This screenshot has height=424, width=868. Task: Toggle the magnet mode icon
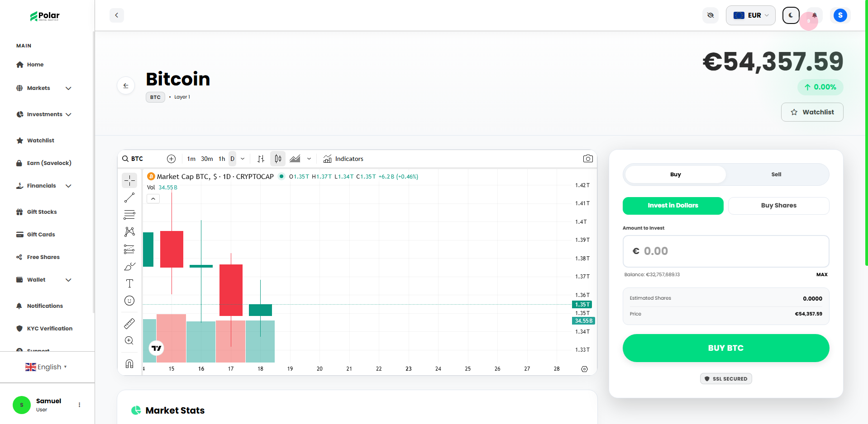tap(129, 364)
